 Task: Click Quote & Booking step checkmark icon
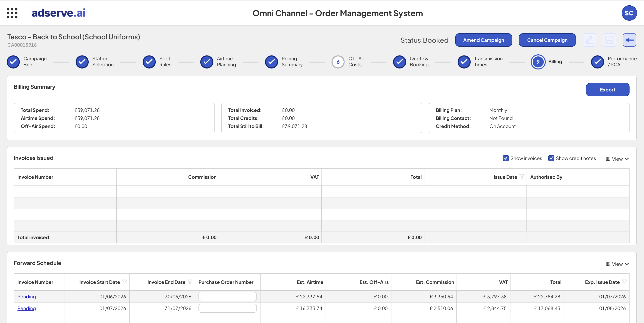click(399, 62)
